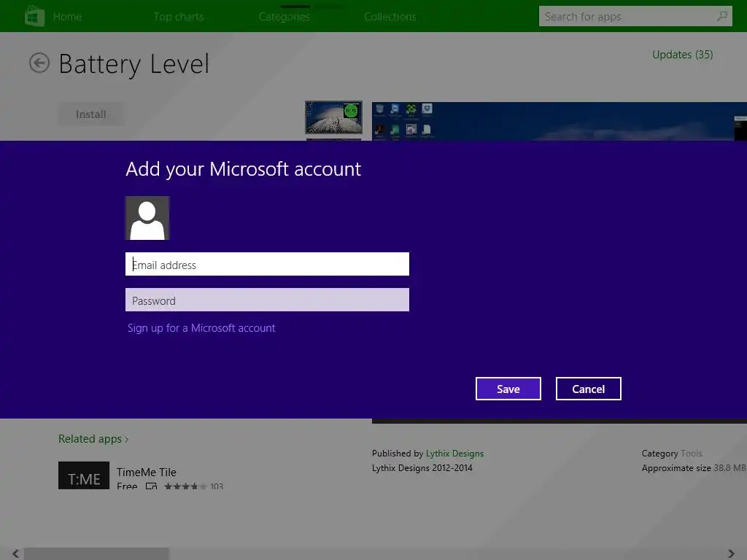The height and width of the screenshot is (560, 747).
Task: Select the small Battery Level screenshot thumbnail
Action: click(x=333, y=117)
